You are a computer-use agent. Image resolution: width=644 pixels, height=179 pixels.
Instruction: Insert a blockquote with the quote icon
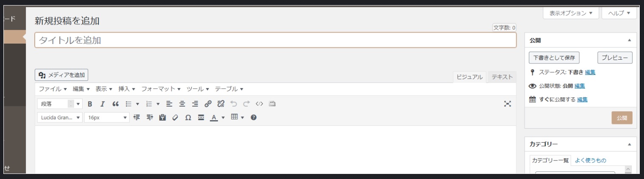click(115, 104)
